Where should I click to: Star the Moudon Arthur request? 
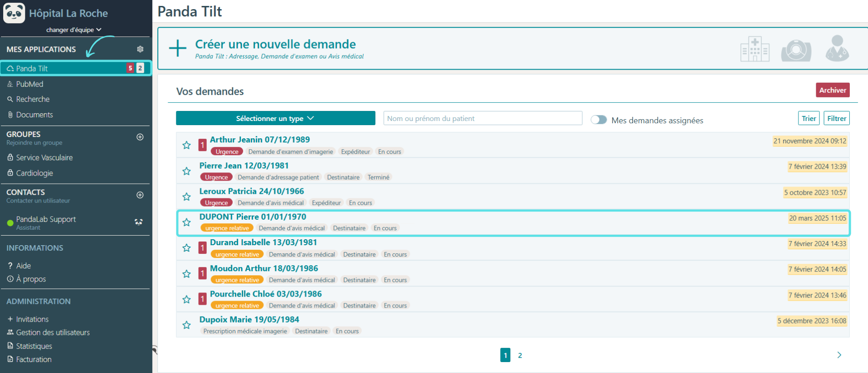point(187,273)
